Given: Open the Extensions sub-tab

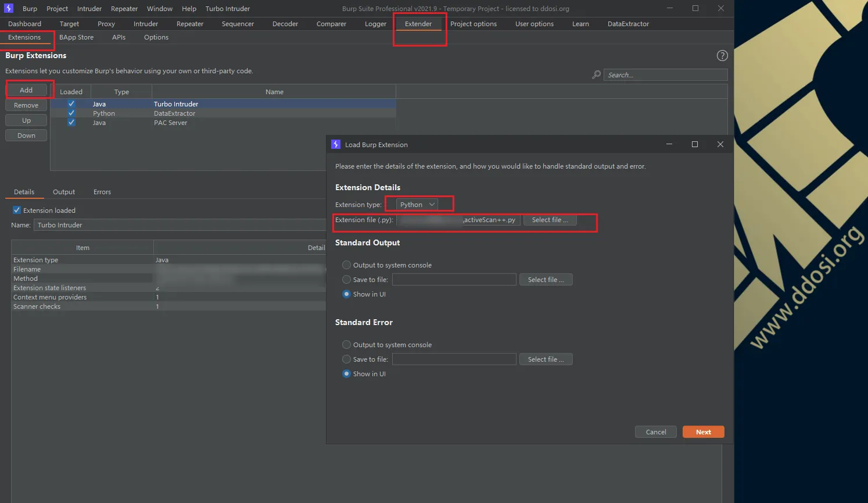Looking at the screenshot, I should [x=24, y=37].
